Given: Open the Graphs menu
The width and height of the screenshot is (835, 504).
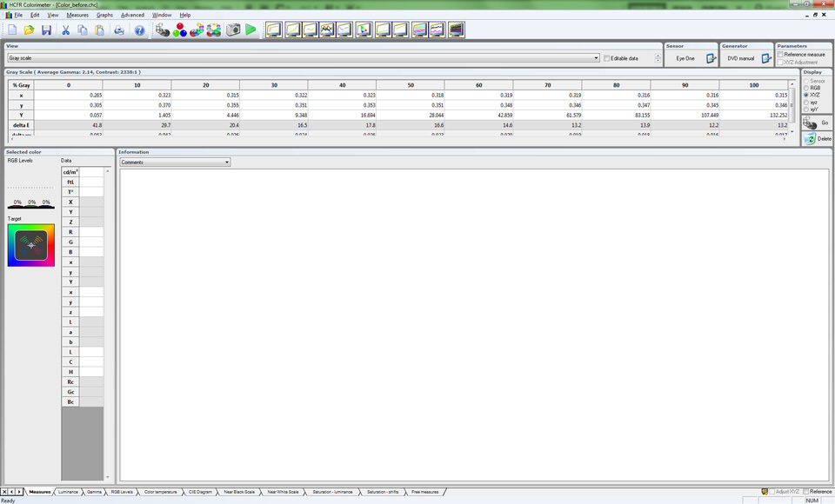Looking at the screenshot, I should click(104, 15).
